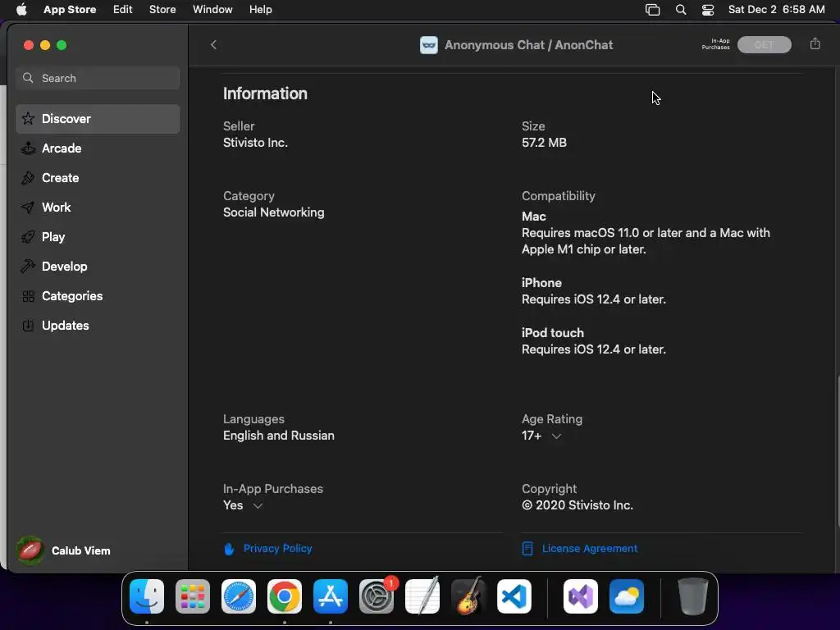Click the Updates download icon
The width and height of the screenshot is (840, 630).
click(x=28, y=326)
